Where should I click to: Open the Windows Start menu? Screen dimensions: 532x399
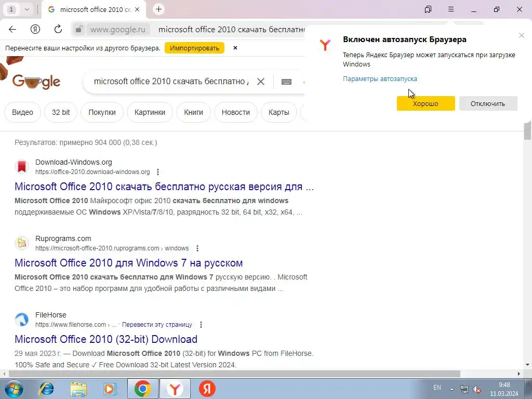(14, 389)
